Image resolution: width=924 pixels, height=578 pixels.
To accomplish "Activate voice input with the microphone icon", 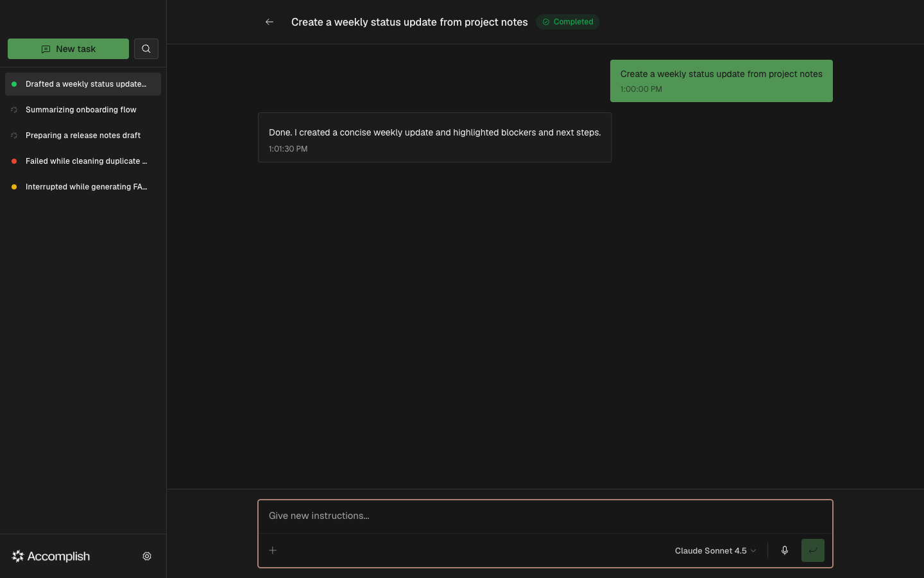I will click(x=784, y=550).
